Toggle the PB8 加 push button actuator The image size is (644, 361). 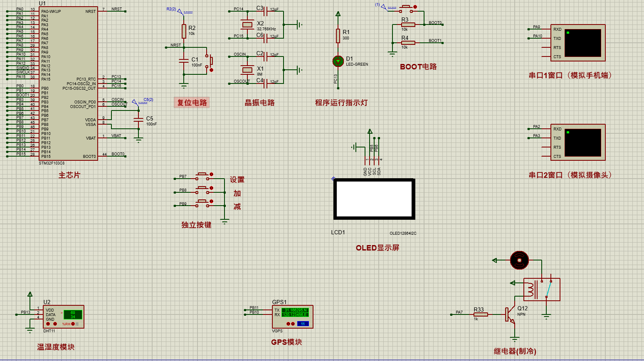[x=211, y=188]
